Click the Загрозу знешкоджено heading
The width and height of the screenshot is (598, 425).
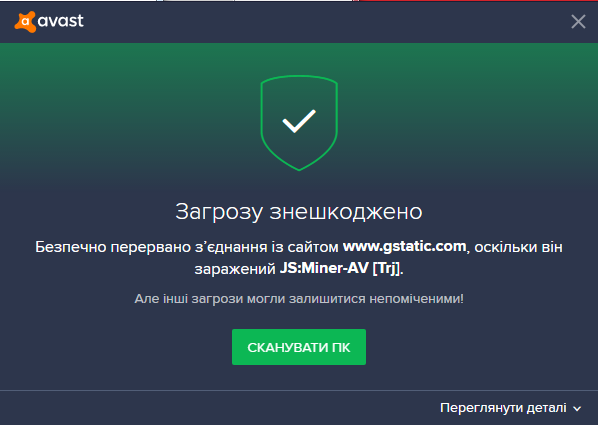click(x=299, y=211)
